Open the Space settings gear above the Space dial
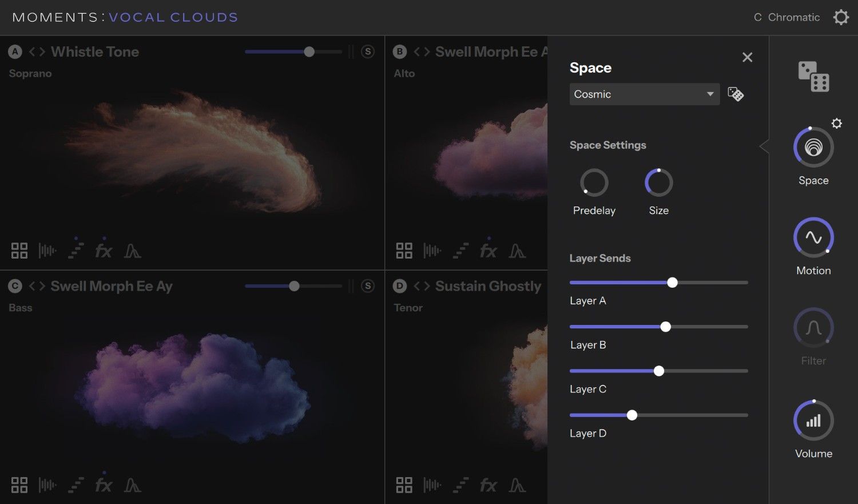The height and width of the screenshot is (504, 858). click(837, 122)
